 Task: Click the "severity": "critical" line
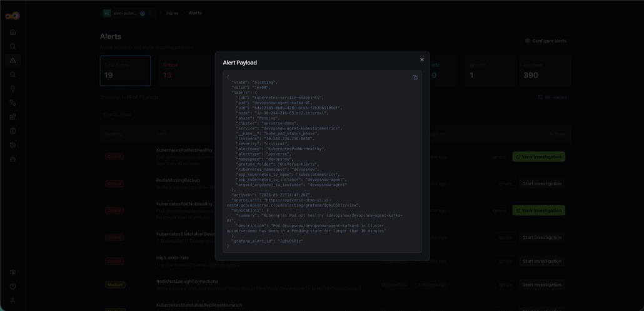(263, 144)
